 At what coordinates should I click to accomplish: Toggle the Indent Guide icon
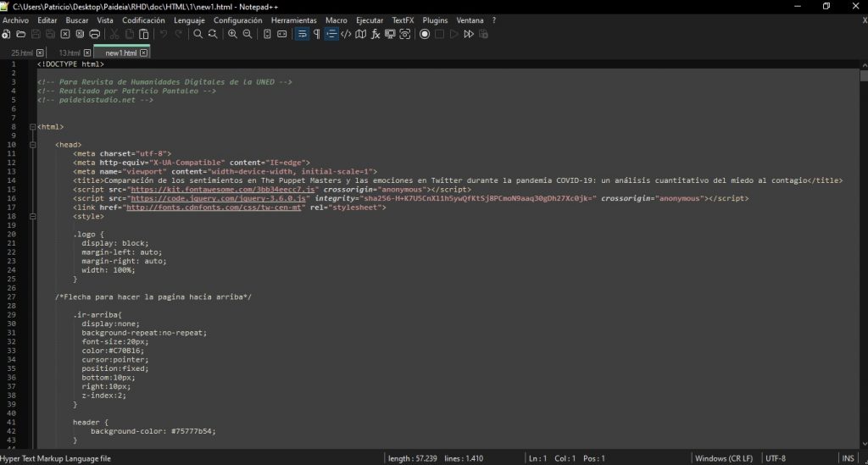pos(331,34)
